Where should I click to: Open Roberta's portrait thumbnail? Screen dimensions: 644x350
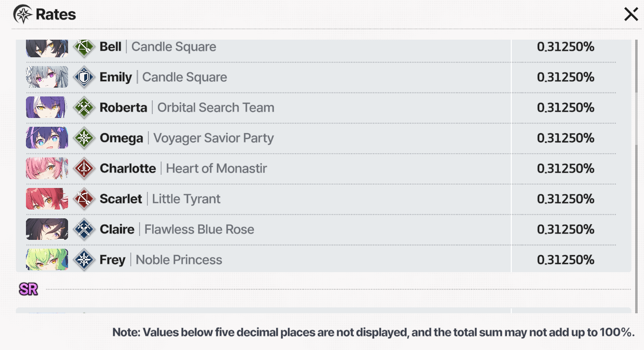pyautogui.click(x=47, y=108)
